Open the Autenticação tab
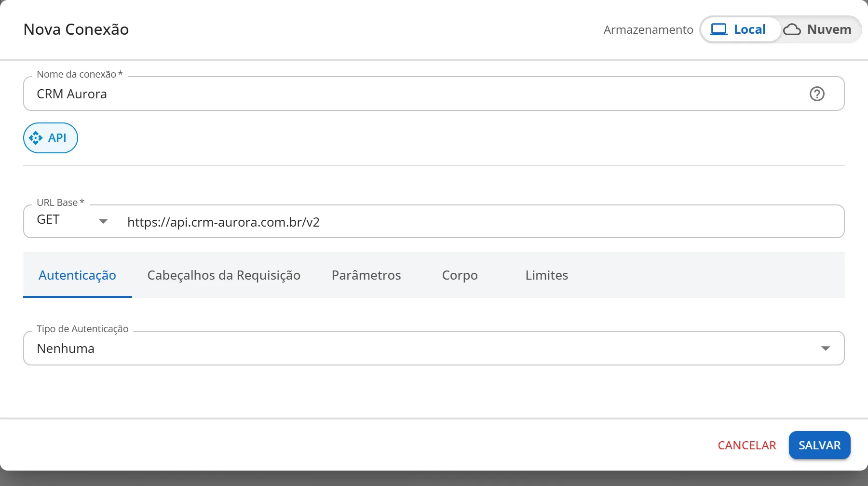Viewport: 868px width, 486px height. click(x=77, y=275)
